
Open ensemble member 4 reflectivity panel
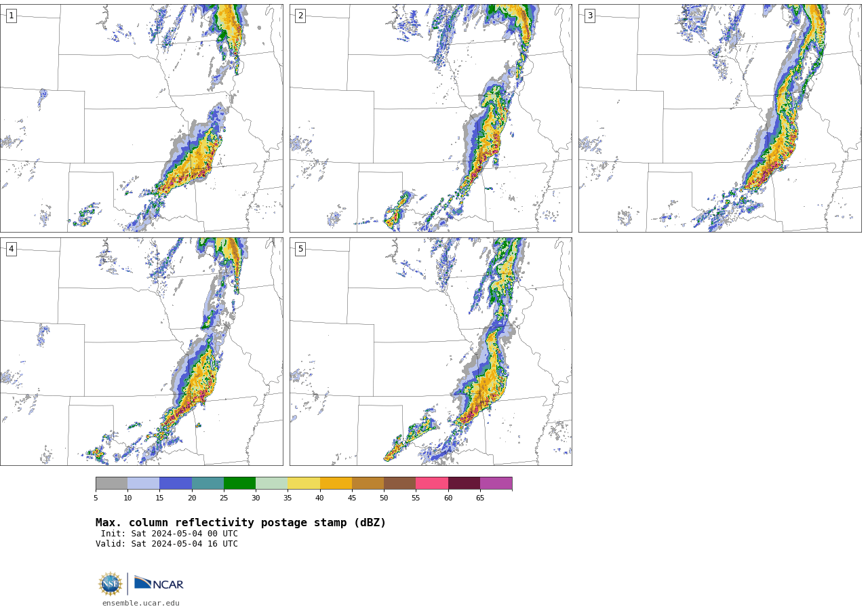[142, 351]
